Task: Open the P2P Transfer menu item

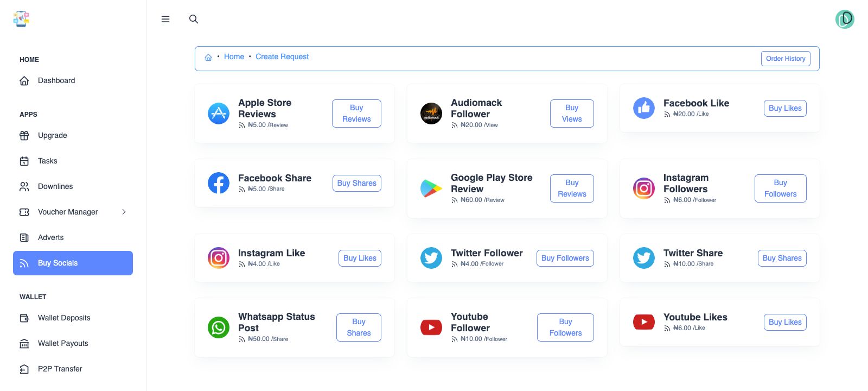Action: pos(60,369)
